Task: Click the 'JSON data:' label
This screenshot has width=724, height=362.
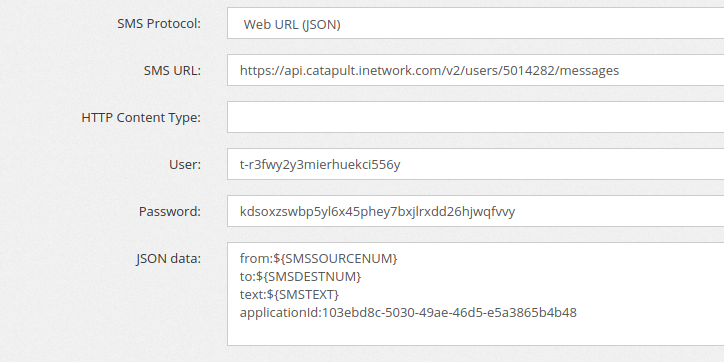Action: [x=169, y=259]
